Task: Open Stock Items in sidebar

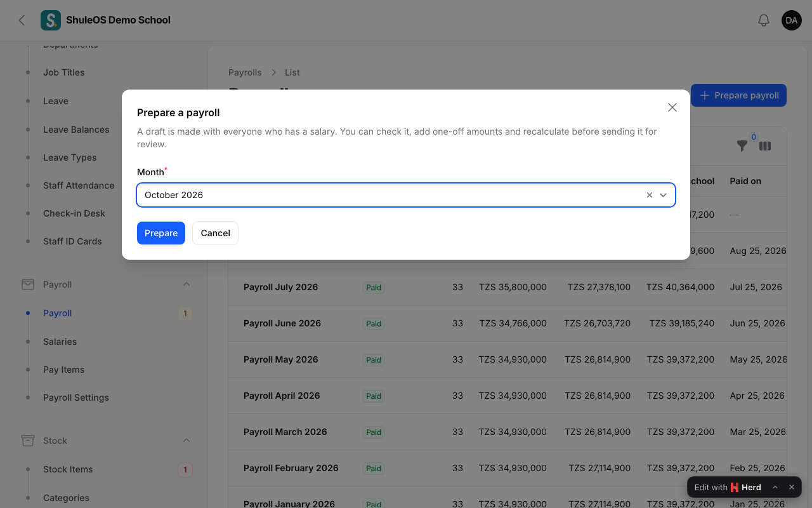Action: click(x=68, y=469)
